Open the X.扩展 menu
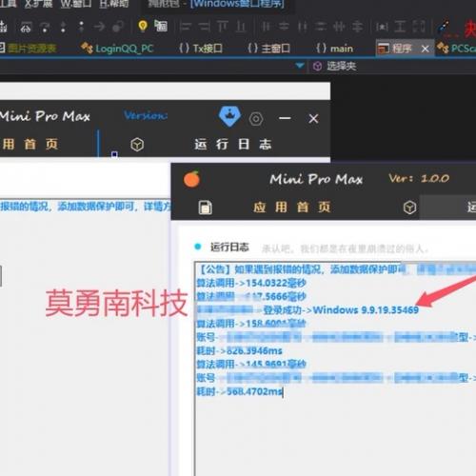Viewport: 476px width, 476px height. [x=39, y=4]
